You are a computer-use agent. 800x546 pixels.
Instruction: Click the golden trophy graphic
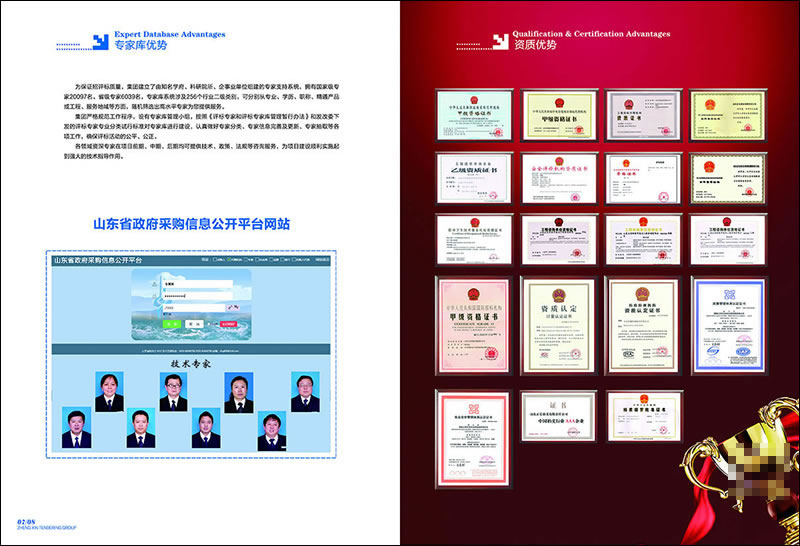[738, 469]
